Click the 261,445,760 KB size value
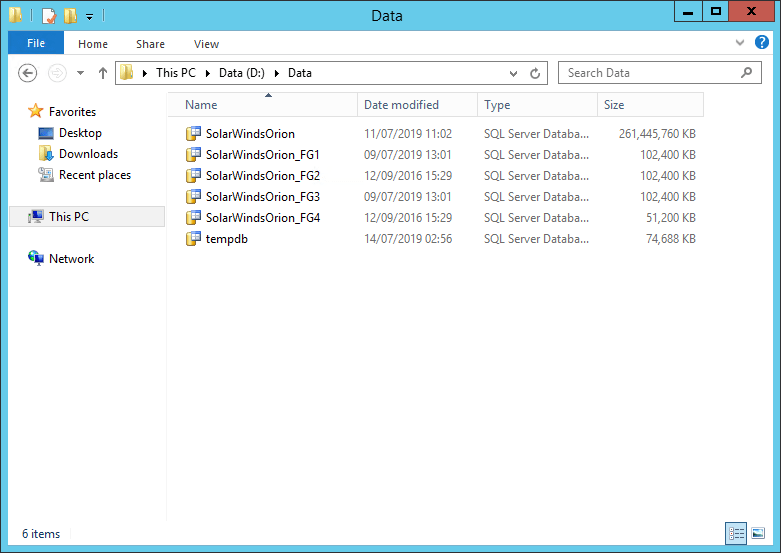The height and width of the screenshot is (553, 781). tap(657, 134)
